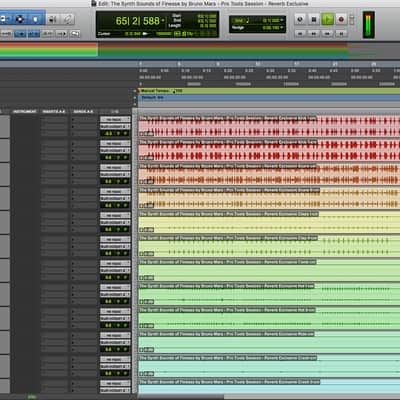This screenshot has width=400, height=400.
Task: Click the Manual Tempo 105 marker
Action: (x=161, y=91)
